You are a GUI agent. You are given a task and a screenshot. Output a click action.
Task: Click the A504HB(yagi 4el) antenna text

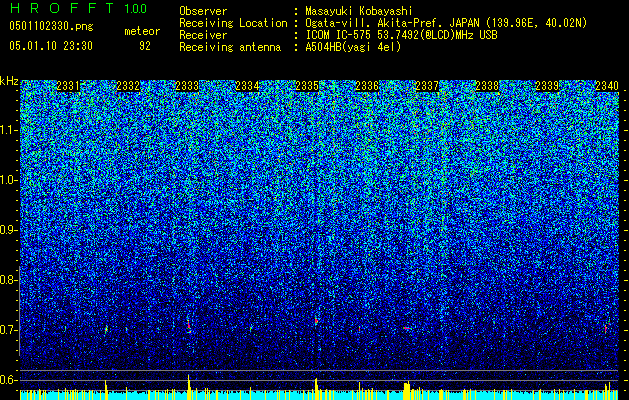[x=353, y=47]
